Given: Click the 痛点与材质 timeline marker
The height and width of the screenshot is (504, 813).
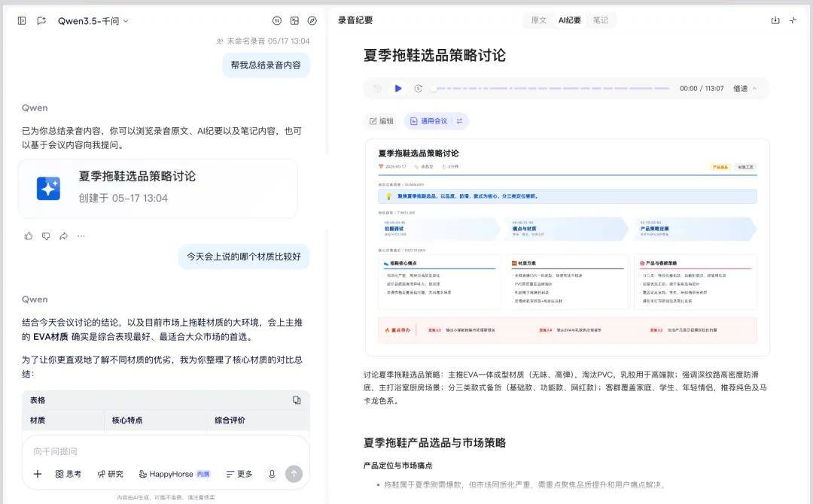Looking at the screenshot, I should (x=568, y=229).
